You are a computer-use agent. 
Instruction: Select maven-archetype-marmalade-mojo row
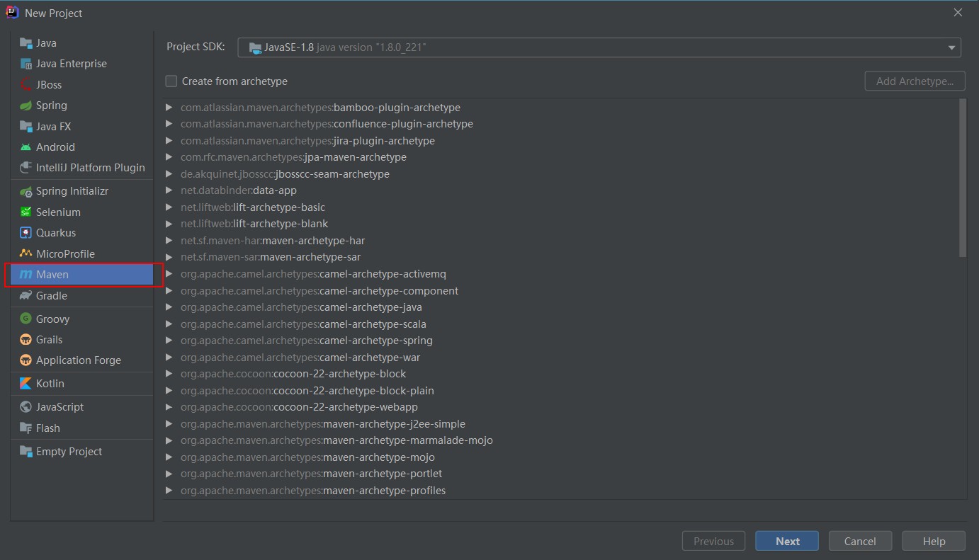[561, 440]
